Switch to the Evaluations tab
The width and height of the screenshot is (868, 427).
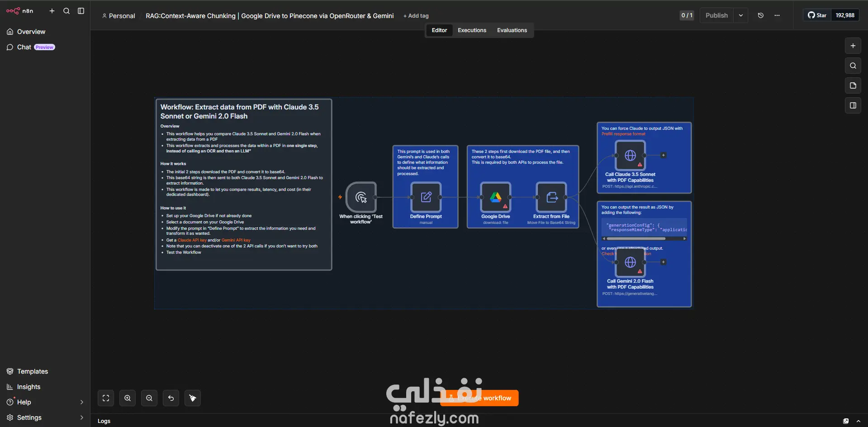tap(512, 30)
